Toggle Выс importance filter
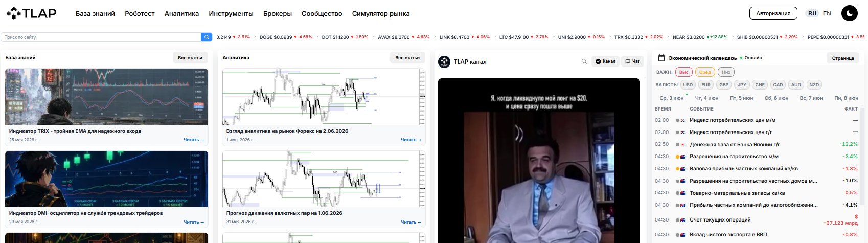Viewport: 868px width, 243px height. [684, 72]
